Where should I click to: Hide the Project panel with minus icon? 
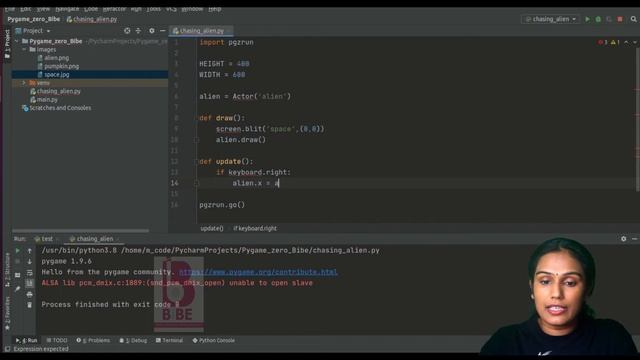pos(162,31)
